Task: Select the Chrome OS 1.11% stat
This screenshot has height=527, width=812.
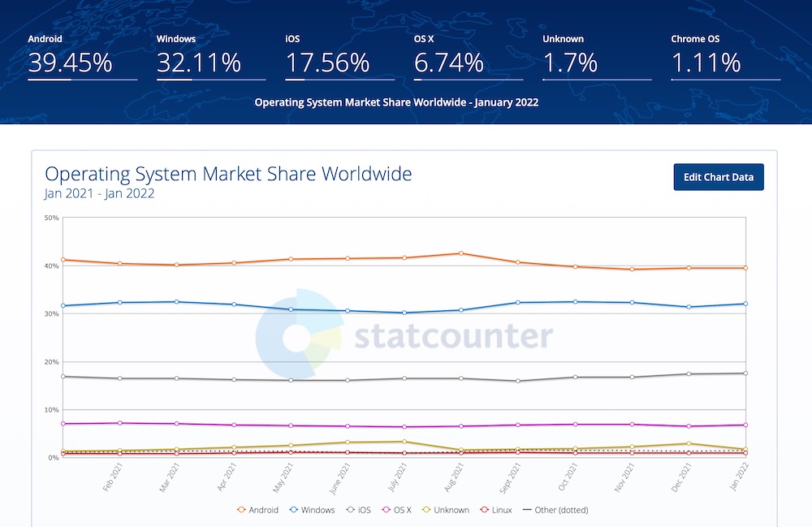Action: pos(725,58)
